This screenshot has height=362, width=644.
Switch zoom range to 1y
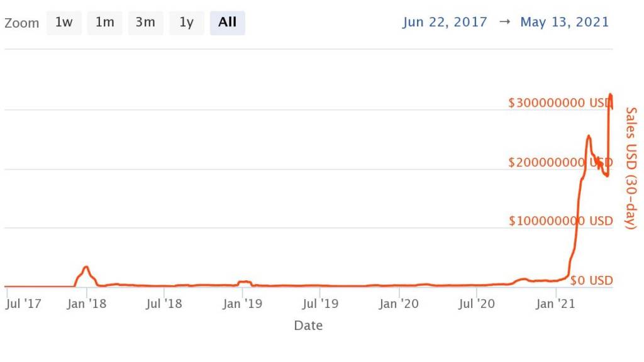[186, 23]
